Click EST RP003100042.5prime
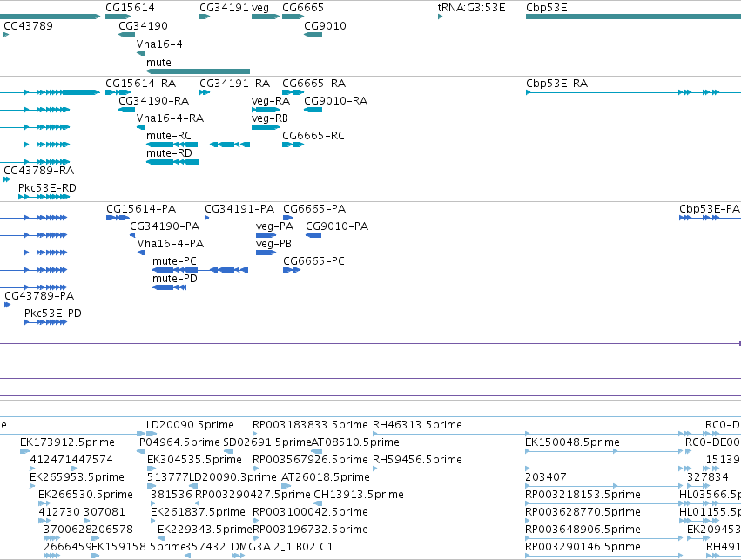Screen dimensions: 741x560 (310, 512)
